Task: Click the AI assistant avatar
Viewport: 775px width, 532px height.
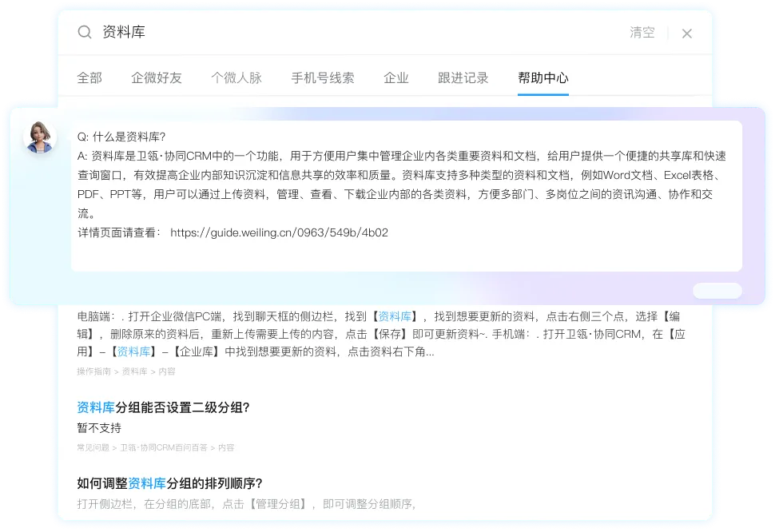Action: coord(38,137)
